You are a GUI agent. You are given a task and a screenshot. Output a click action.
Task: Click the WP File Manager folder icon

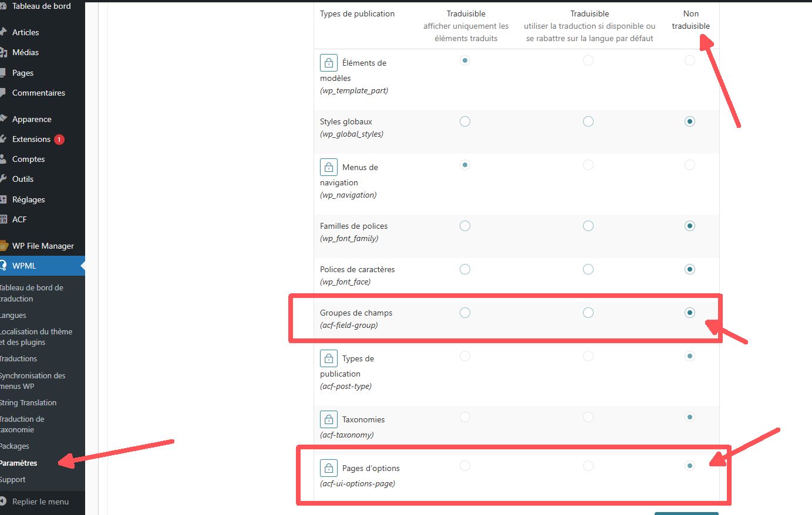pos(4,246)
